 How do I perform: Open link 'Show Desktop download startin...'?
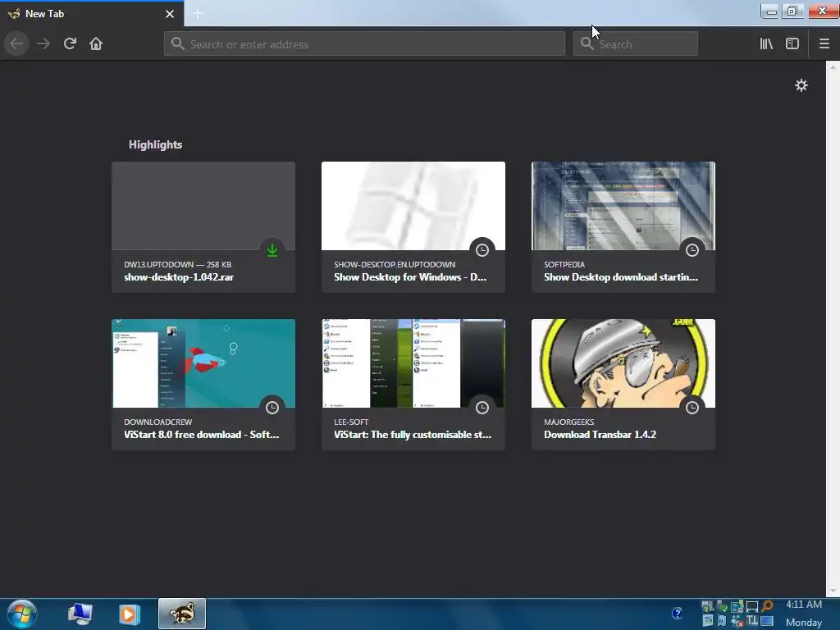tap(621, 277)
